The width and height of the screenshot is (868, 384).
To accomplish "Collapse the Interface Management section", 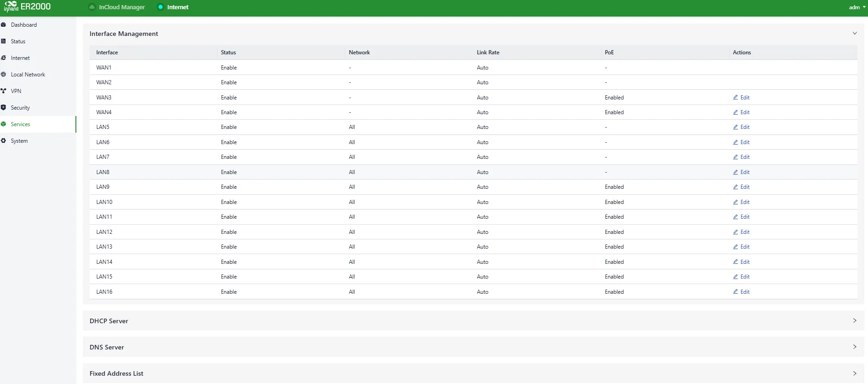I will click(x=855, y=33).
